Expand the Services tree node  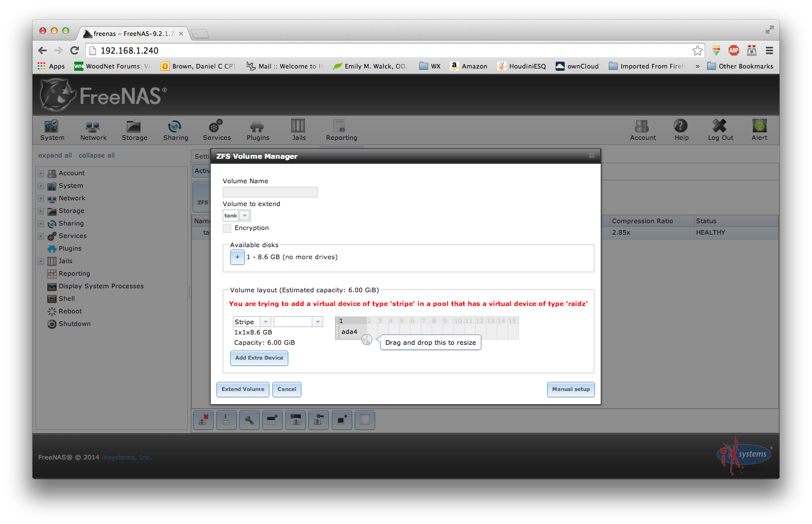pyautogui.click(x=41, y=236)
